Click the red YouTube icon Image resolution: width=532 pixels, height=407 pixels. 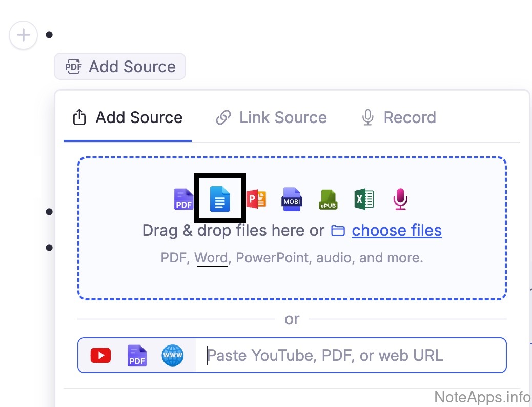tap(100, 355)
